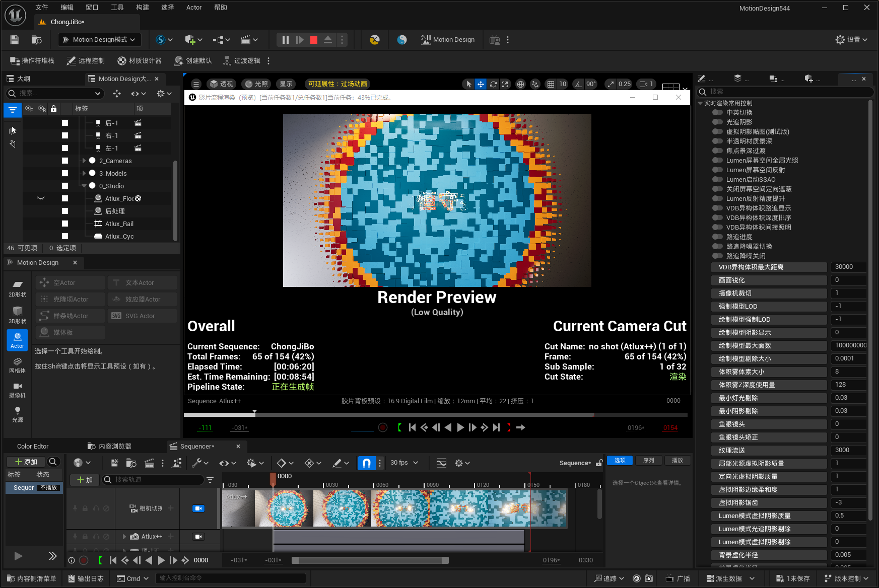Image resolution: width=879 pixels, height=588 pixels.
Task: Open the 构建 menu
Action: pos(143,8)
